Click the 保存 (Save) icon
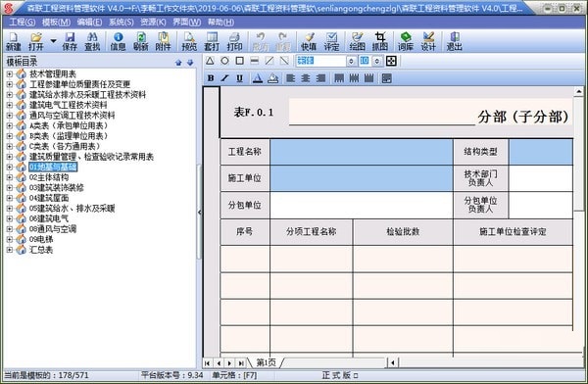 click(x=70, y=41)
